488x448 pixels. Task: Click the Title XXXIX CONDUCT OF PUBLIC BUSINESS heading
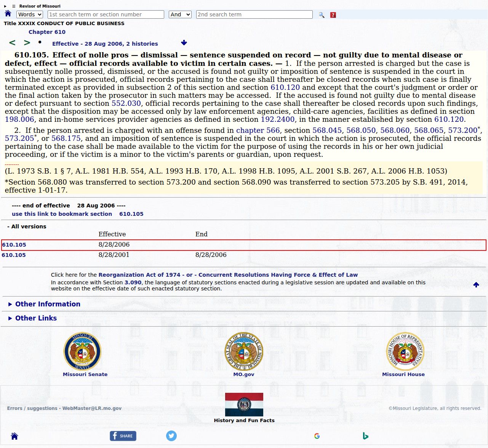(x=64, y=23)
